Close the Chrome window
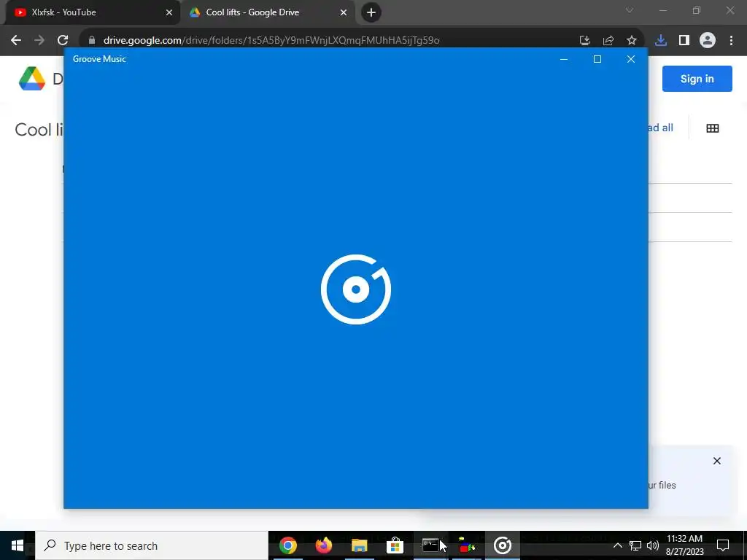This screenshot has width=747, height=560. [x=729, y=10]
